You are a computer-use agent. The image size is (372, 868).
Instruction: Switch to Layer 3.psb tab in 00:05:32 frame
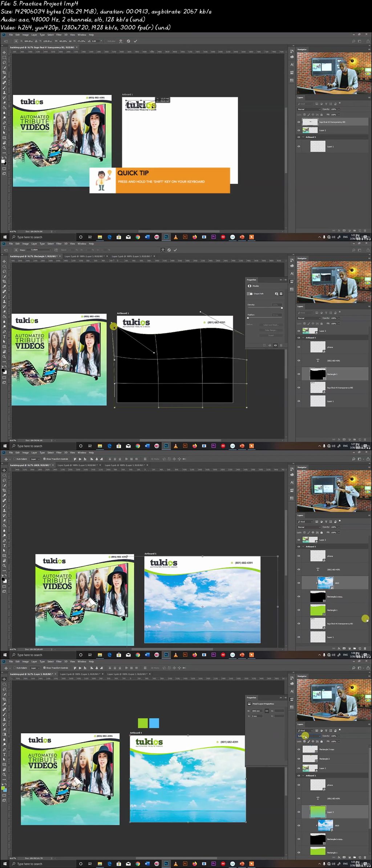coord(124,465)
